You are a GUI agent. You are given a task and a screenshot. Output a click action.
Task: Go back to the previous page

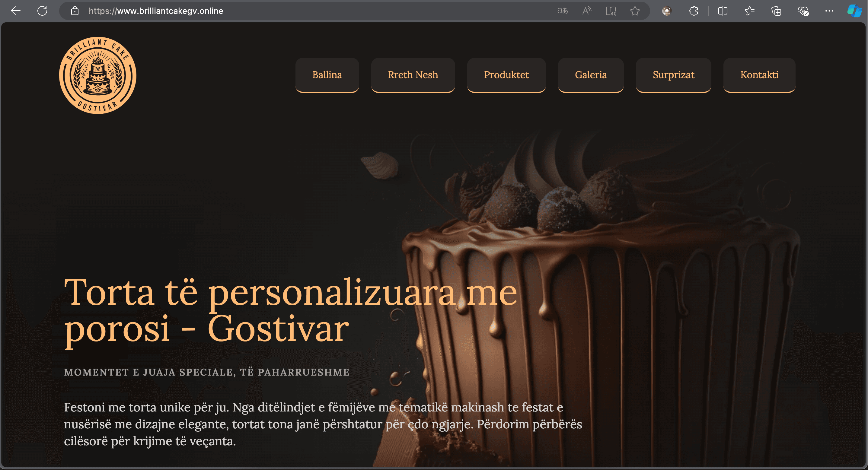[x=15, y=11]
